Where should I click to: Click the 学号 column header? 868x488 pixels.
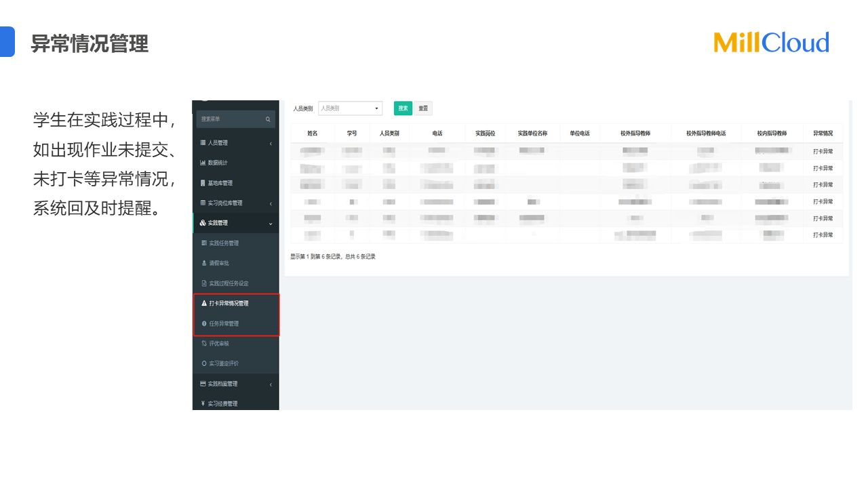[x=352, y=134]
